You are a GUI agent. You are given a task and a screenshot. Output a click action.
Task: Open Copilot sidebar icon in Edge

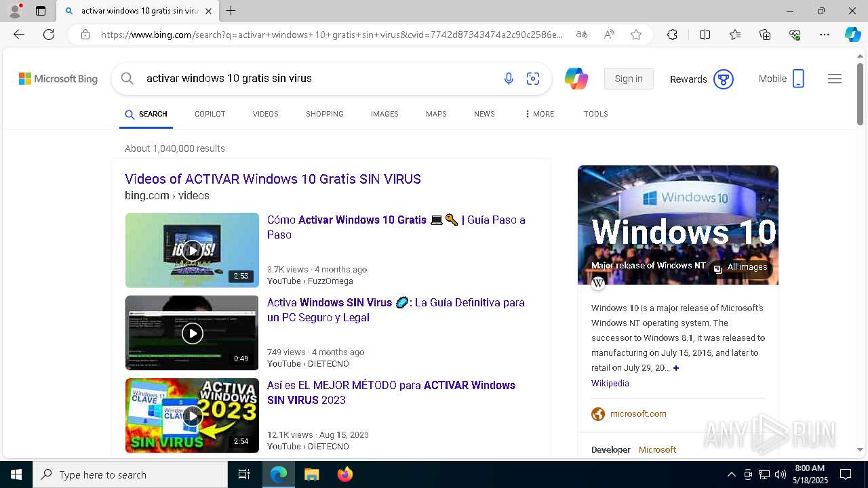[852, 35]
